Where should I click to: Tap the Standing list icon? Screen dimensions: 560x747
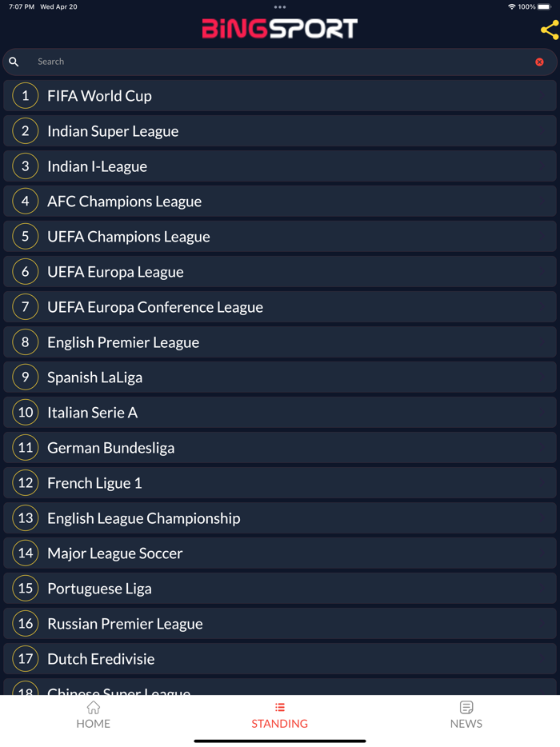pyautogui.click(x=280, y=707)
